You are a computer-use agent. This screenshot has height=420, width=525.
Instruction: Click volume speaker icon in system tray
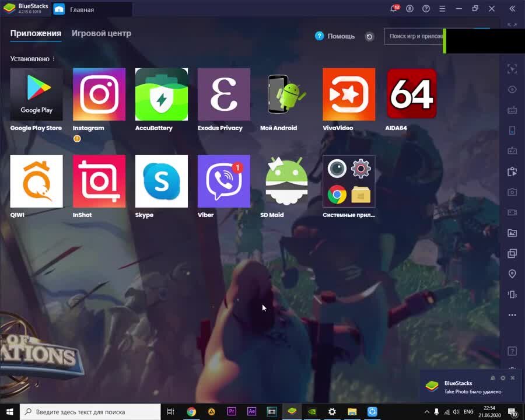click(456, 412)
